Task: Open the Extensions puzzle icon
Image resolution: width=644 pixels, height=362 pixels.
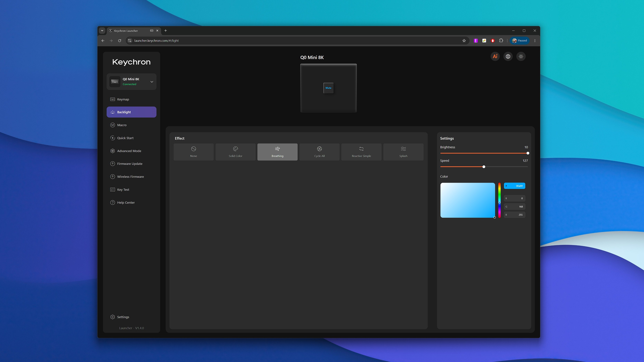Action: click(501, 40)
